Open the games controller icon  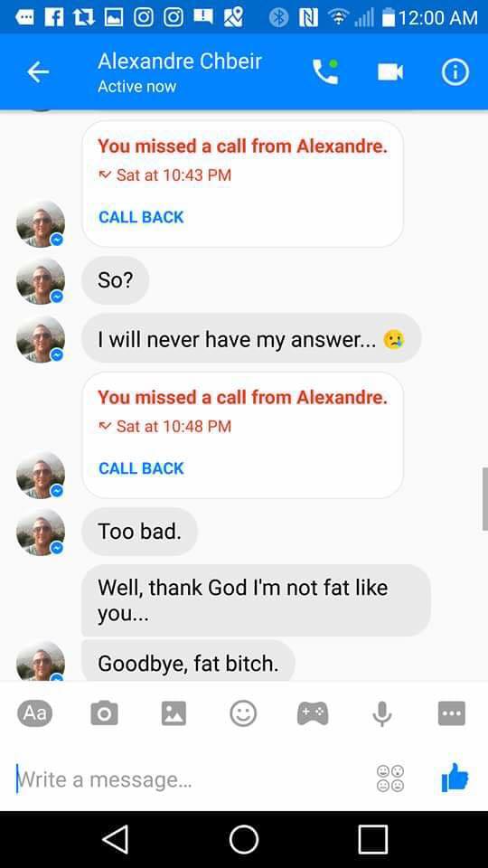(x=313, y=713)
